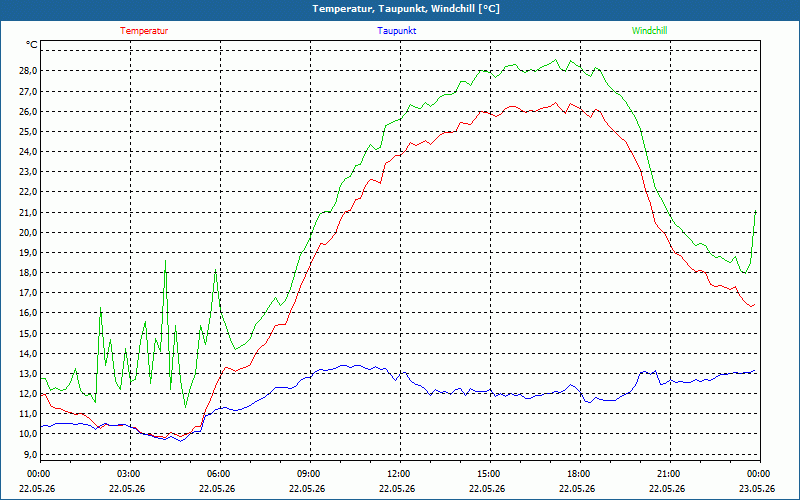Click the '14,0' y-axis label
This screenshot has height=500, width=800.
(28, 353)
